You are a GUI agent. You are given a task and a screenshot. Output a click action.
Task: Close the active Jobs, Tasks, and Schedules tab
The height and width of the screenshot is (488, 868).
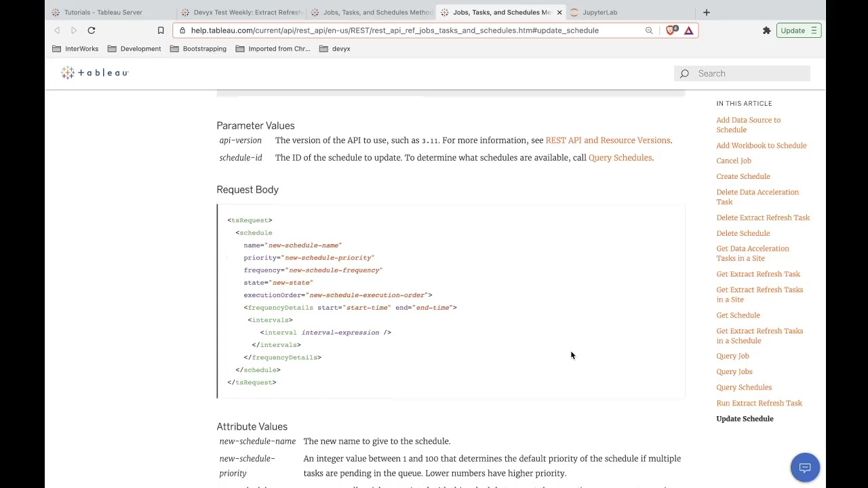tap(559, 12)
